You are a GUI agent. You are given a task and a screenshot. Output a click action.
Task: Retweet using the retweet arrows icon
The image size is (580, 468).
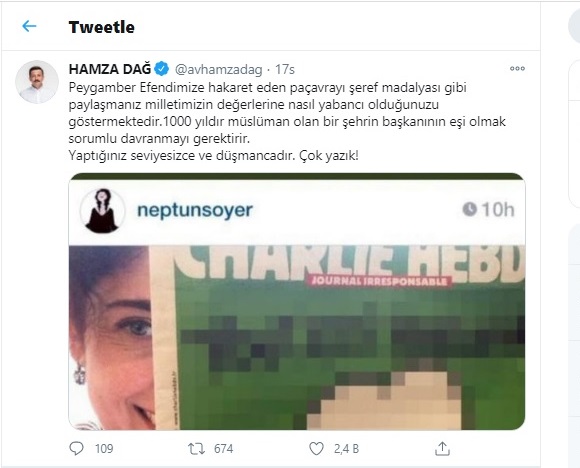(x=196, y=449)
